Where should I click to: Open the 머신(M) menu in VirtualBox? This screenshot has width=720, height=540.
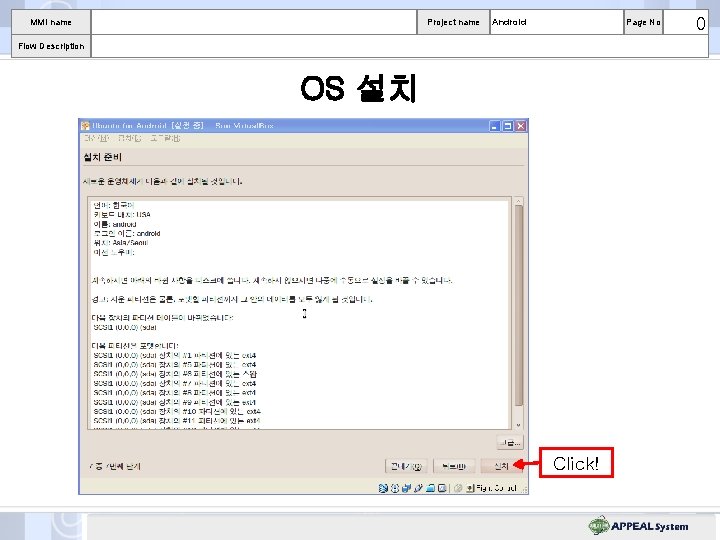96,138
